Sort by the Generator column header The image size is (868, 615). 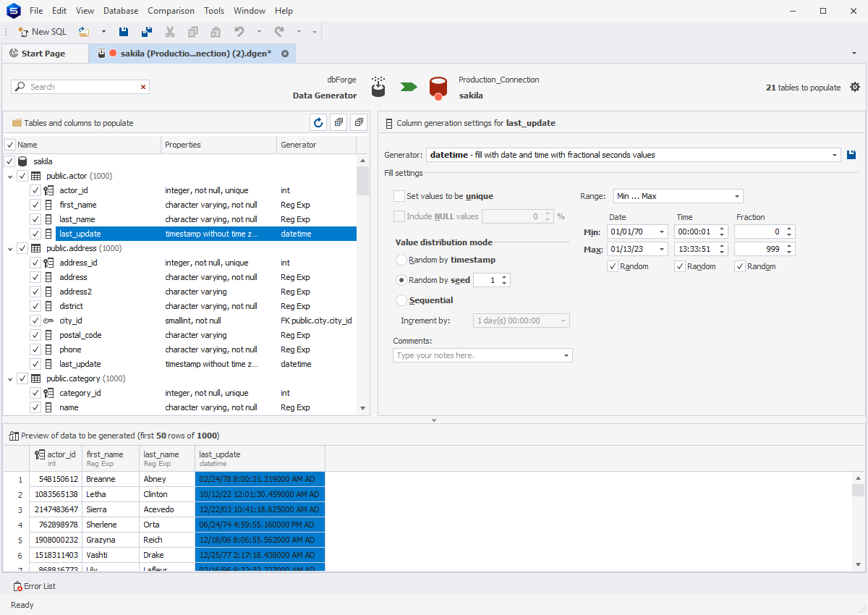(x=316, y=145)
